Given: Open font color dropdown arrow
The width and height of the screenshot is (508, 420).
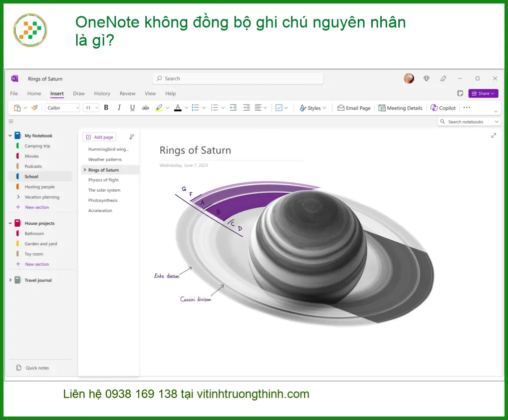Looking at the screenshot, I should tap(186, 108).
